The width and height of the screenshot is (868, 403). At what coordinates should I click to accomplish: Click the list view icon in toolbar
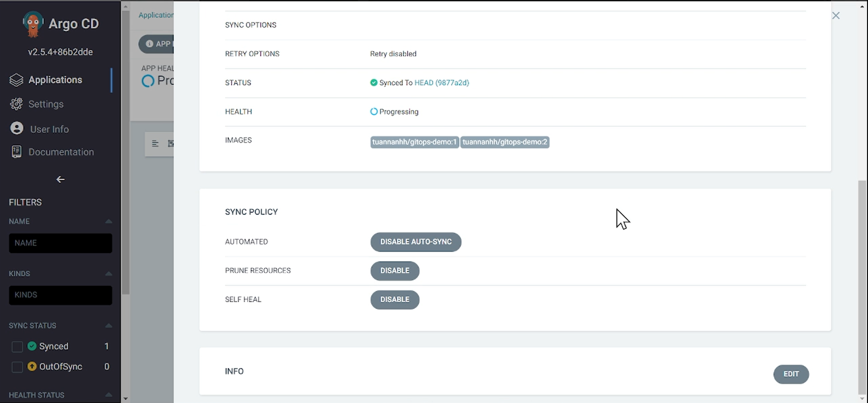coord(155,144)
